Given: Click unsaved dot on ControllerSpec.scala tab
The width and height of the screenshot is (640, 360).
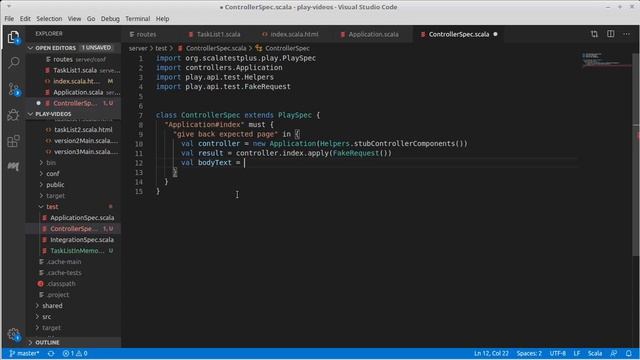Looking at the screenshot, I should point(495,35).
